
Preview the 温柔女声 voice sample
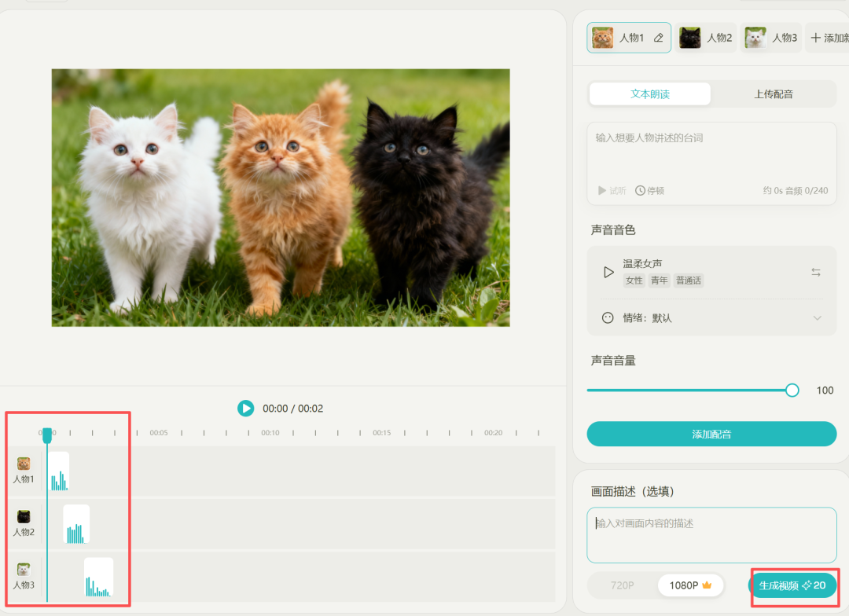[608, 272]
